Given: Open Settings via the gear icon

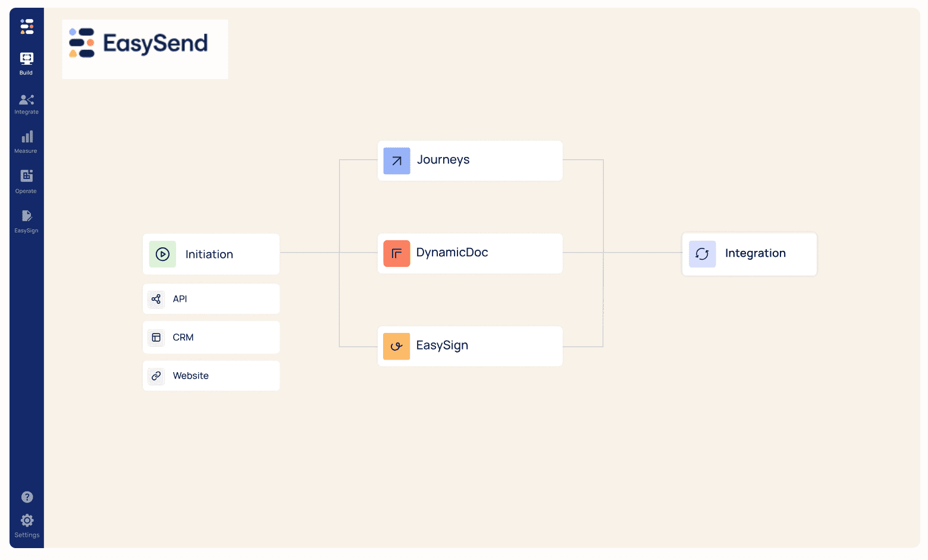Looking at the screenshot, I should [x=26, y=520].
